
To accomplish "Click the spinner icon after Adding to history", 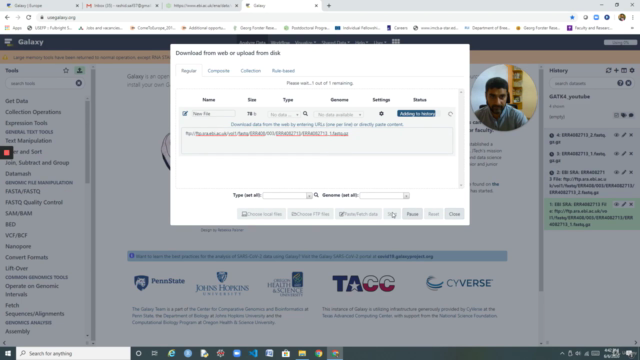I will (450, 114).
